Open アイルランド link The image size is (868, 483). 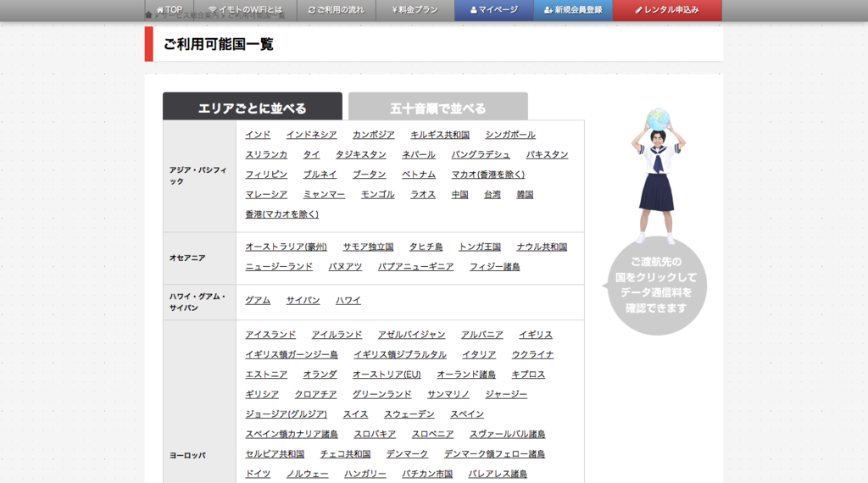[x=337, y=335]
